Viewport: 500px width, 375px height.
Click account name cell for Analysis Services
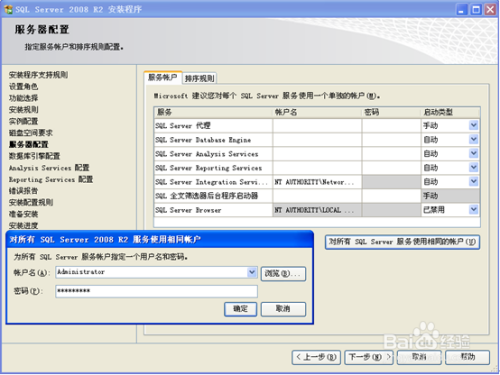tap(317, 154)
